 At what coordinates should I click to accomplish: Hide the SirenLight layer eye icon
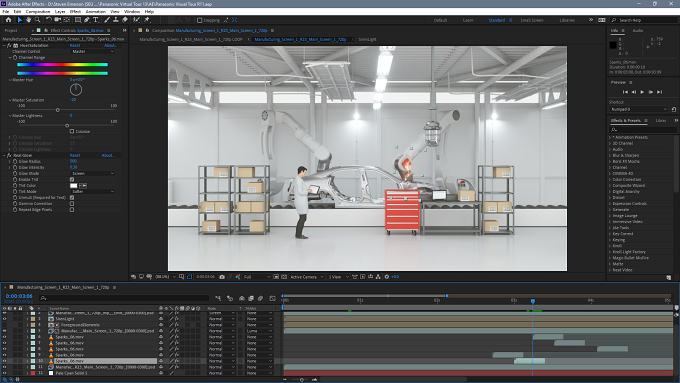tap(5, 319)
